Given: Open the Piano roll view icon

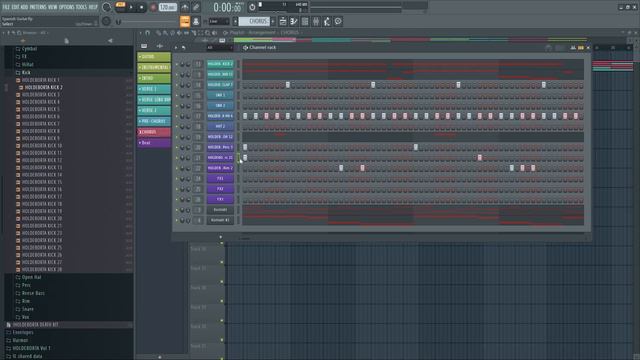Looking at the screenshot, I should 294,21.
